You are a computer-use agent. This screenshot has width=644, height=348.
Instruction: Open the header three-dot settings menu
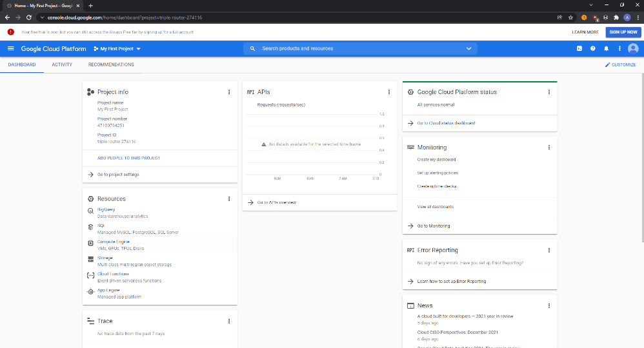pos(619,48)
